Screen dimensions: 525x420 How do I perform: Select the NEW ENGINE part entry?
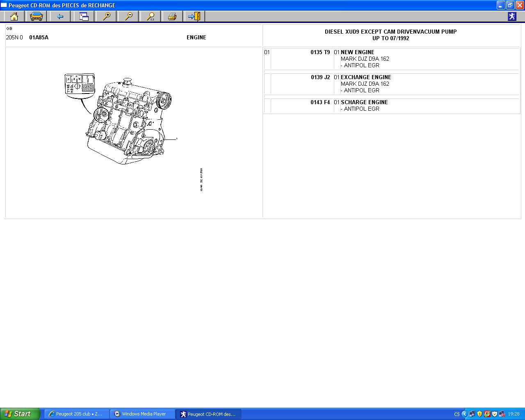357,52
